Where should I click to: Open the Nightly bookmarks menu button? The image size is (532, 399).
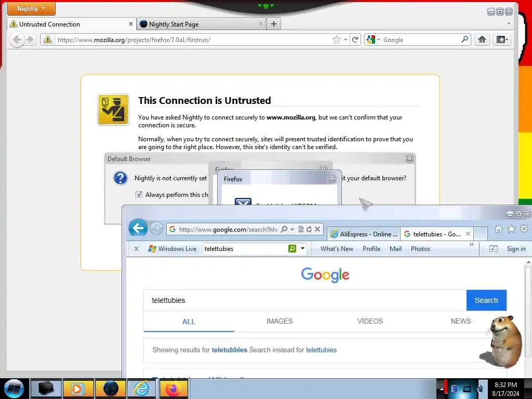click(x=502, y=39)
